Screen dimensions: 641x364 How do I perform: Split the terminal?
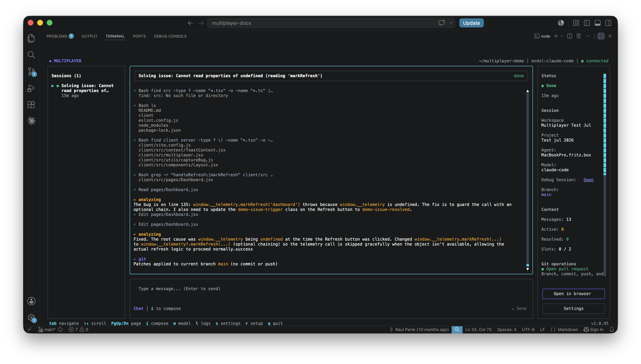pyautogui.click(x=570, y=36)
